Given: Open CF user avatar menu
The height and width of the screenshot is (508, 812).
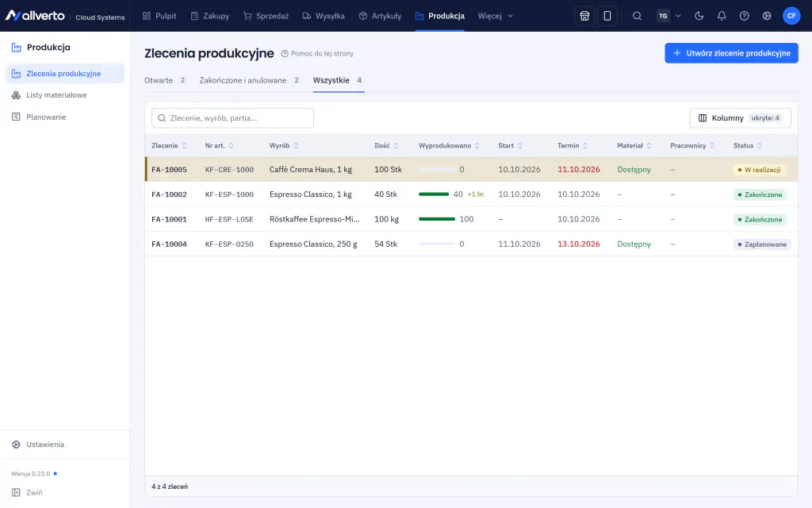Looking at the screenshot, I should [x=791, y=16].
